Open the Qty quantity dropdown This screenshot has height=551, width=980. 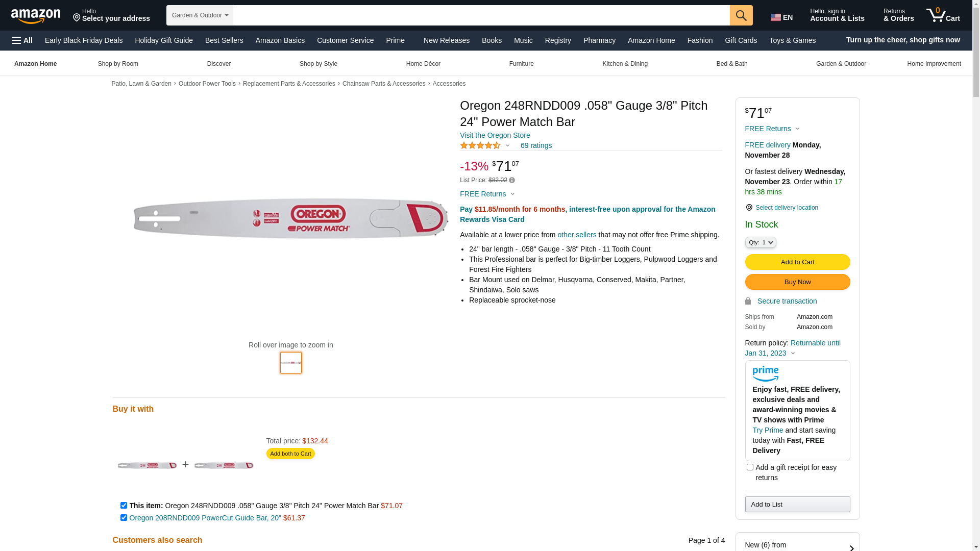tap(761, 242)
